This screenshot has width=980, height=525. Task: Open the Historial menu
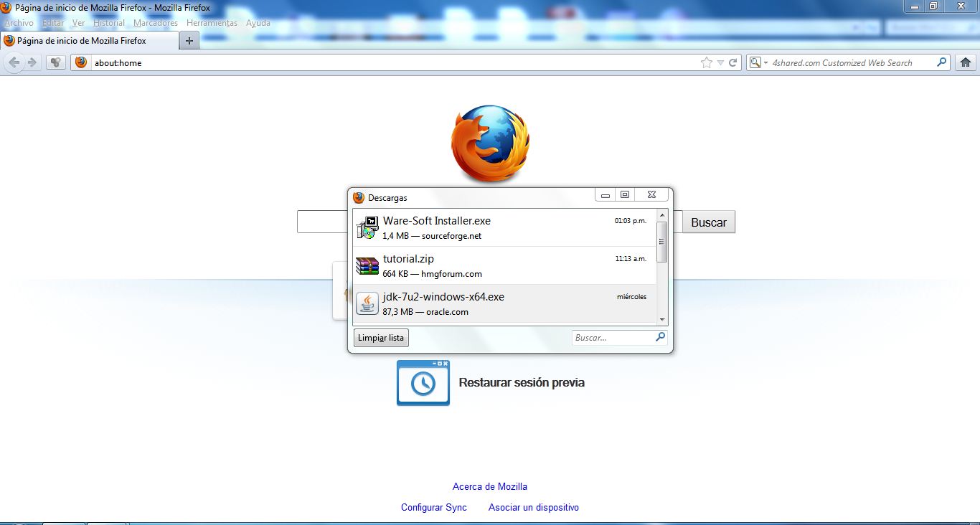[x=109, y=23]
